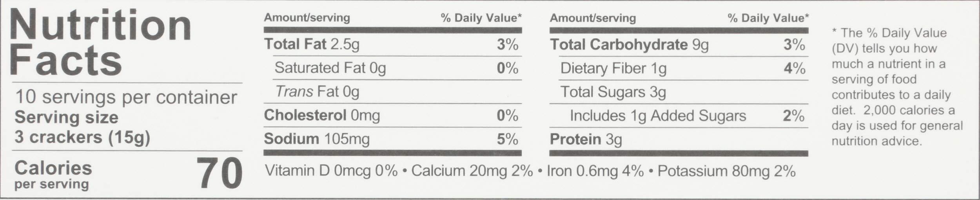The image size is (980, 200).
Task: Click the Dietary Fiber 1g row
Action: 684,68
